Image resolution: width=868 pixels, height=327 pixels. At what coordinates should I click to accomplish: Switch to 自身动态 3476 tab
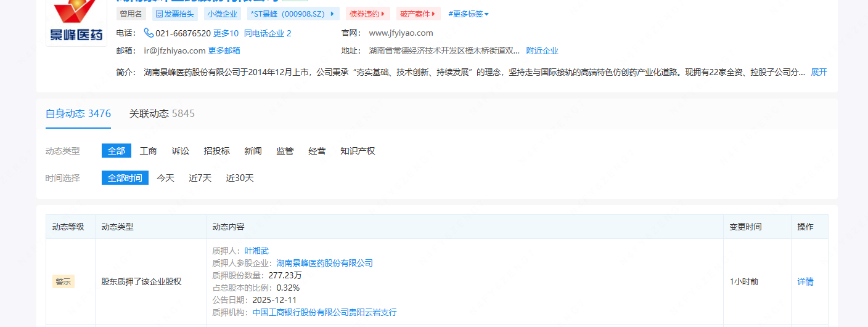(x=78, y=113)
